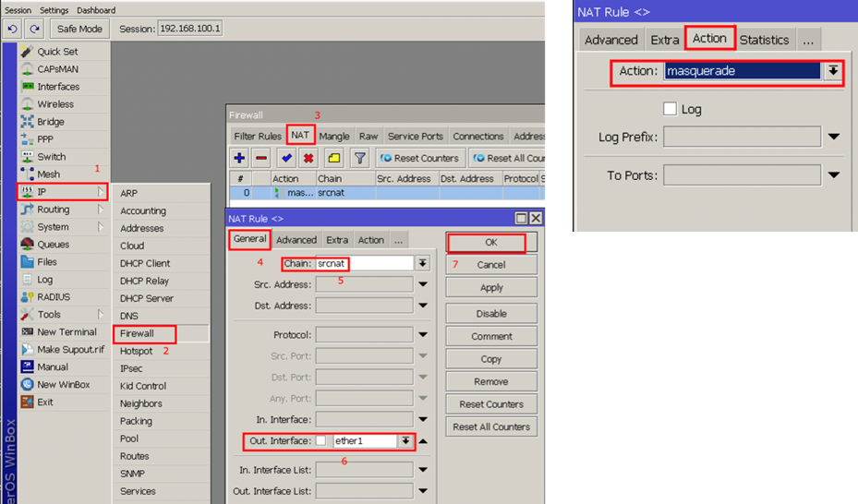Enable rule with blue checkmark icon
Screen dimensions: 858x504
pos(286,158)
